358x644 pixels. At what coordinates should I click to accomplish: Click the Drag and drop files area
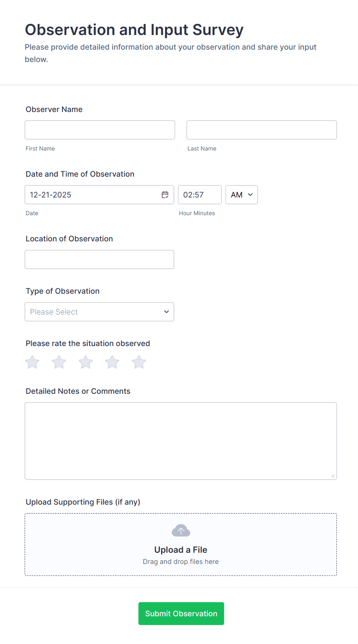pos(181,562)
